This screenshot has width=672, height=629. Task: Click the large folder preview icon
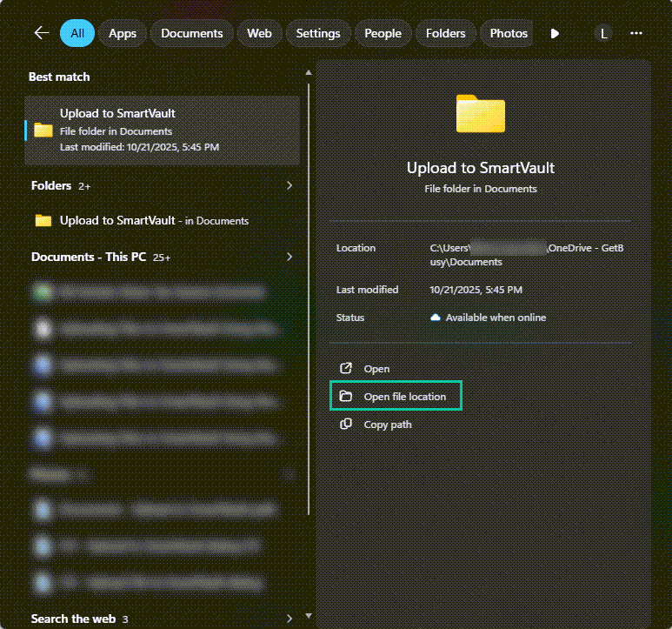click(481, 114)
